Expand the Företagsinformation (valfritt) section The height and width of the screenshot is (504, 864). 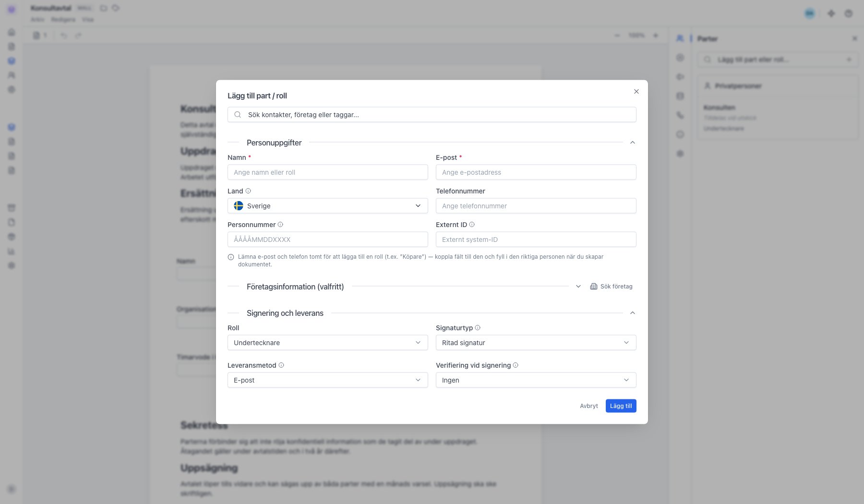point(578,287)
